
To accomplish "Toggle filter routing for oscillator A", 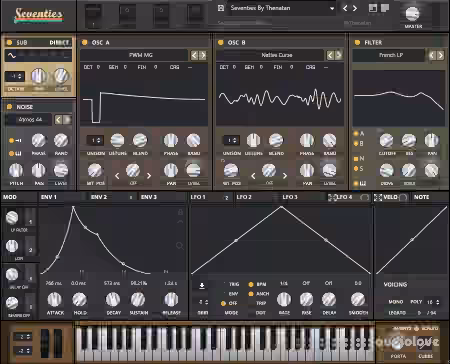I will (x=356, y=134).
